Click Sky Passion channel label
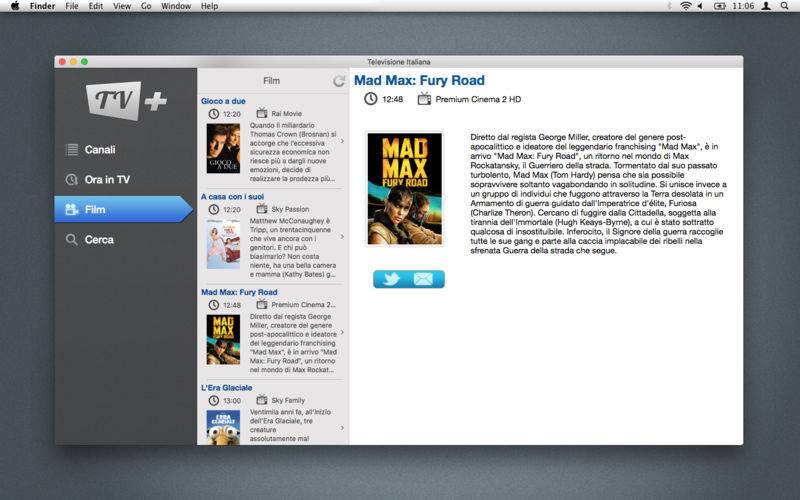 pos(290,209)
